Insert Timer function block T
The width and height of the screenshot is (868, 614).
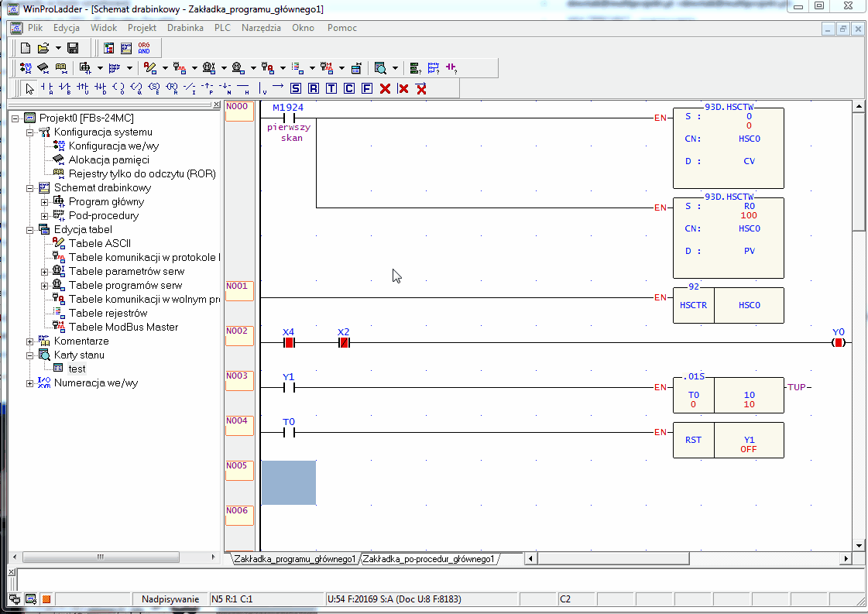[x=331, y=88]
